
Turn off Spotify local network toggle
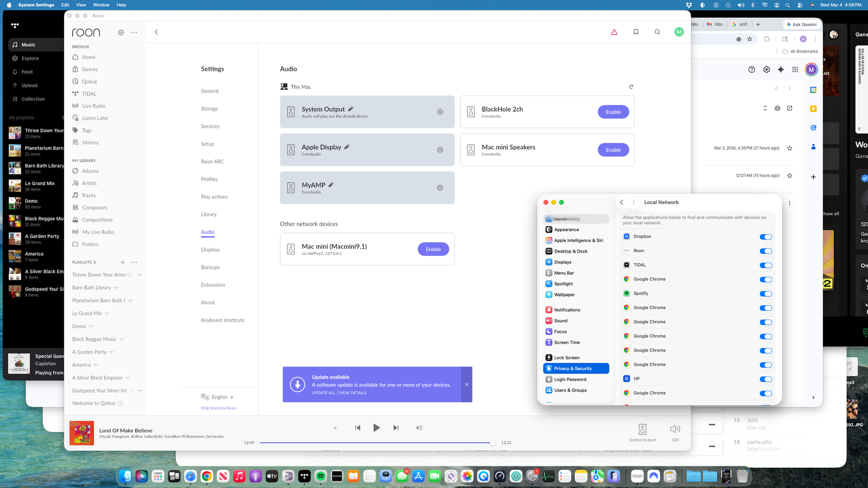[x=765, y=294]
